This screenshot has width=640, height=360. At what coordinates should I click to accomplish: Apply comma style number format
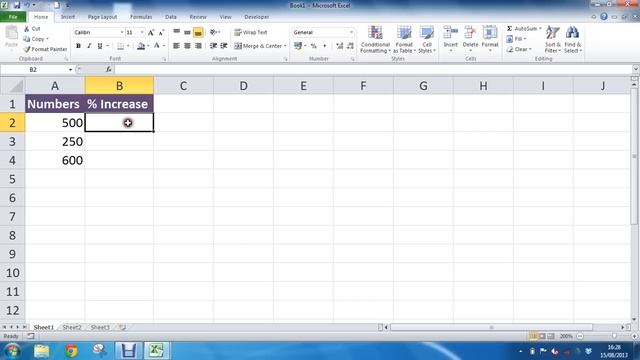click(325, 46)
